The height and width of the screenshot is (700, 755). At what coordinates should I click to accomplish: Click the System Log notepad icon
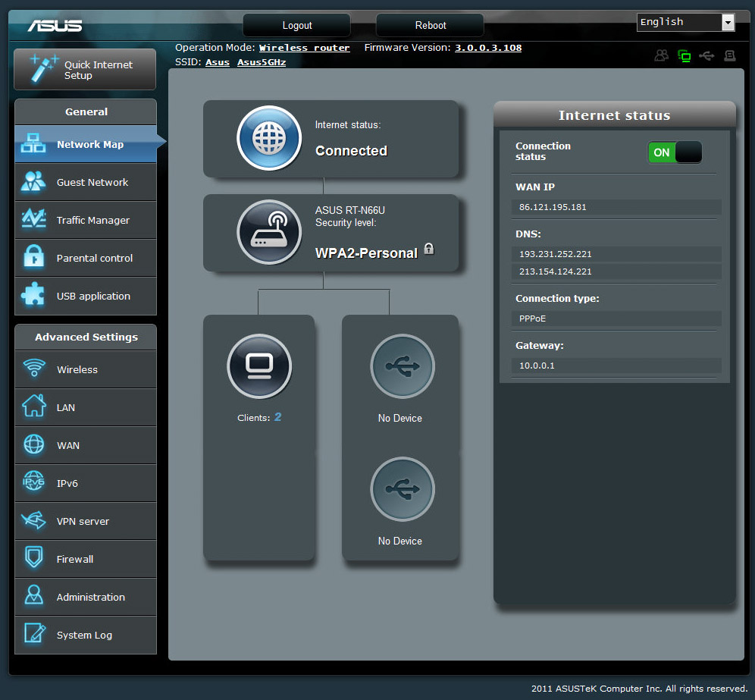pyautogui.click(x=35, y=633)
